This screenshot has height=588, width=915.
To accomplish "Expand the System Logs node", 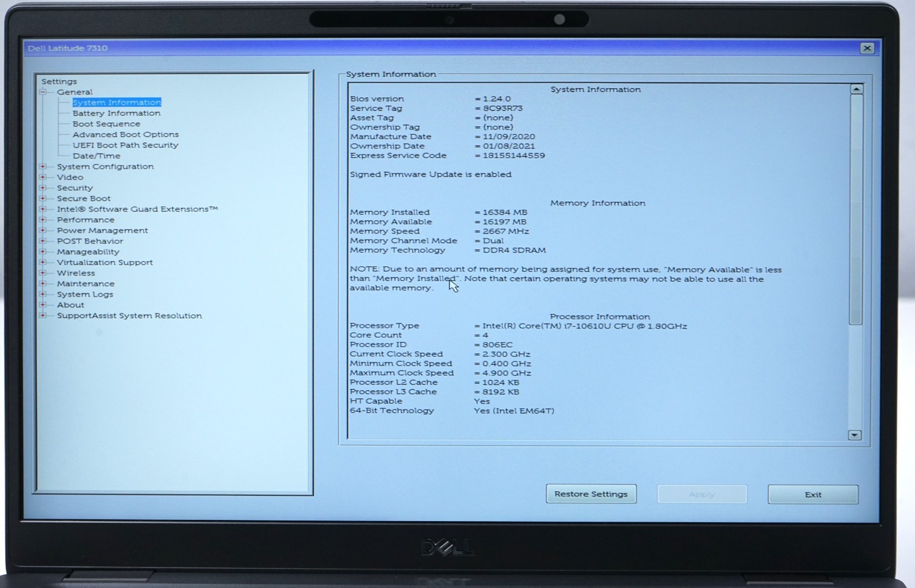I will (x=43, y=295).
